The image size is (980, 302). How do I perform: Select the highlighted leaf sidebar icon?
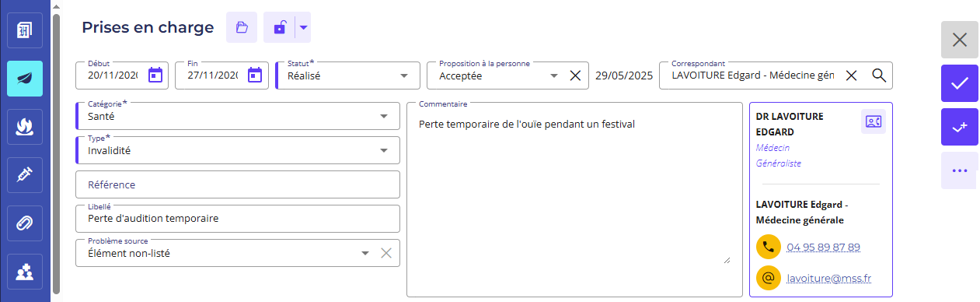(x=25, y=79)
